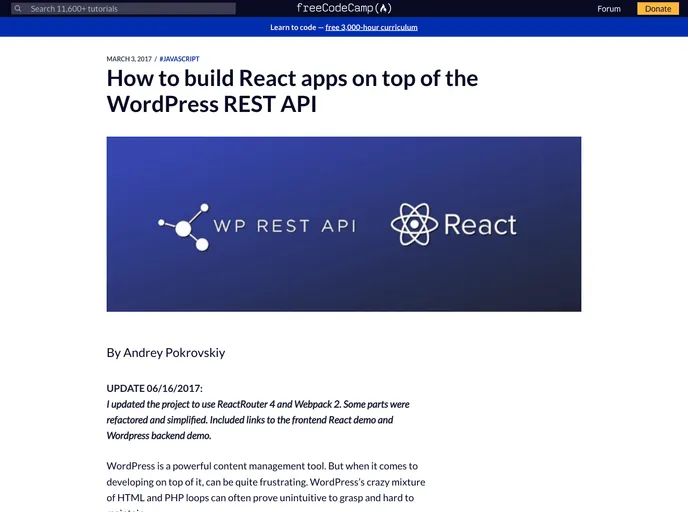Image resolution: width=688 pixels, height=512 pixels.
Task: Click the React atom logo in banner
Action: click(x=414, y=224)
